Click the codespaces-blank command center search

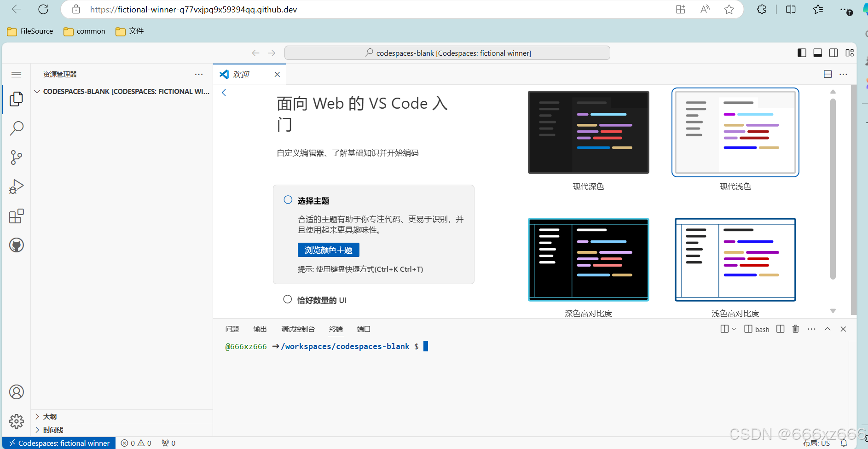point(447,53)
